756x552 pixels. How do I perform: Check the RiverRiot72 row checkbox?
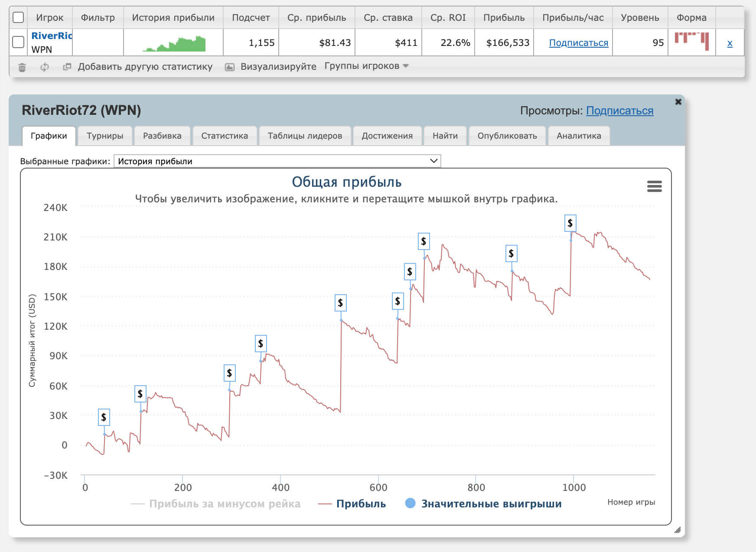(18, 42)
